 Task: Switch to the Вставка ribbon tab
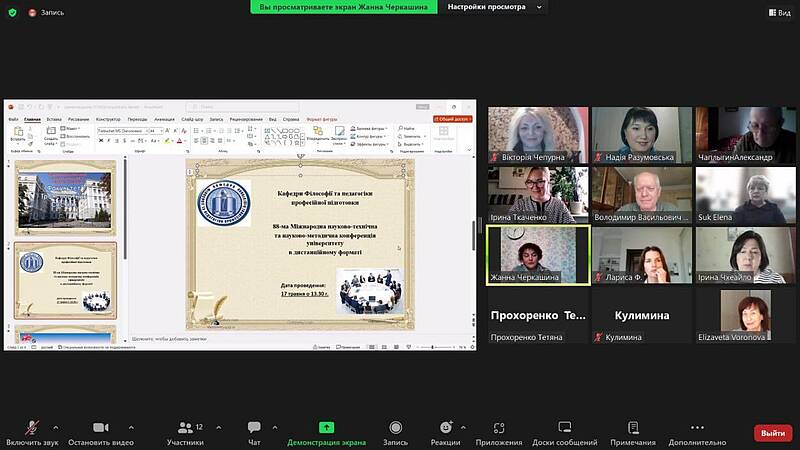pyautogui.click(x=54, y=119)
